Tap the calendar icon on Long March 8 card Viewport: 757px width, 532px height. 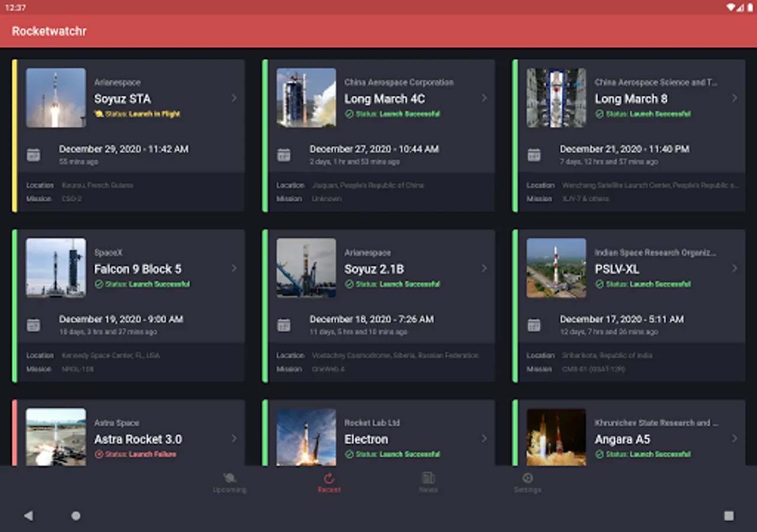pyautogui.click(x=534, y=155)
